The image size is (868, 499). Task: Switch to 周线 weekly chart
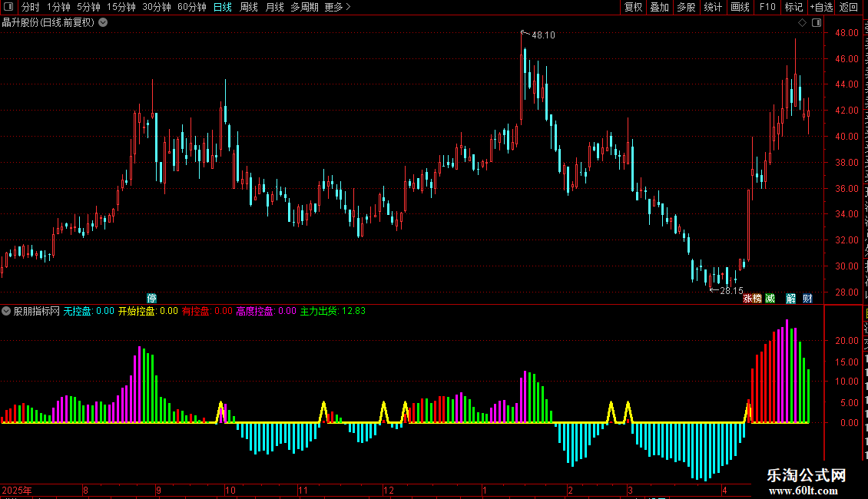[249, 7]
